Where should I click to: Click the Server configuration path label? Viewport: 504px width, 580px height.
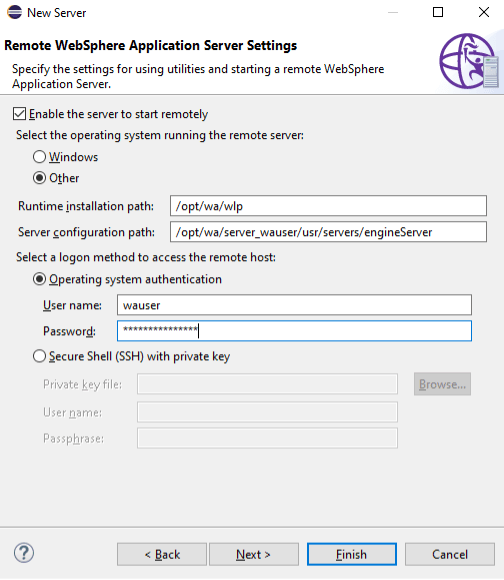pos(86,232)
